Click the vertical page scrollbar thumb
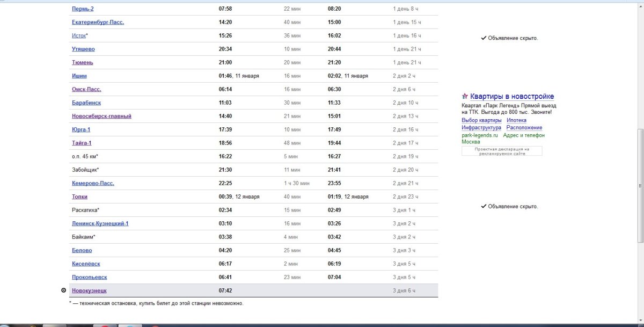644x327 pixels. (x=639, y=185)
